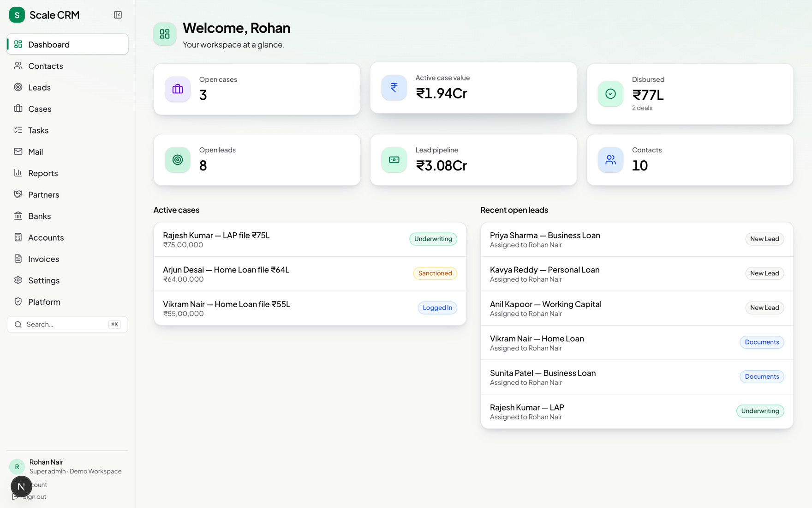Click the New Lead badge for Kavya Reddy
Viewport: 812px width, 508px height.
[764, 273]
